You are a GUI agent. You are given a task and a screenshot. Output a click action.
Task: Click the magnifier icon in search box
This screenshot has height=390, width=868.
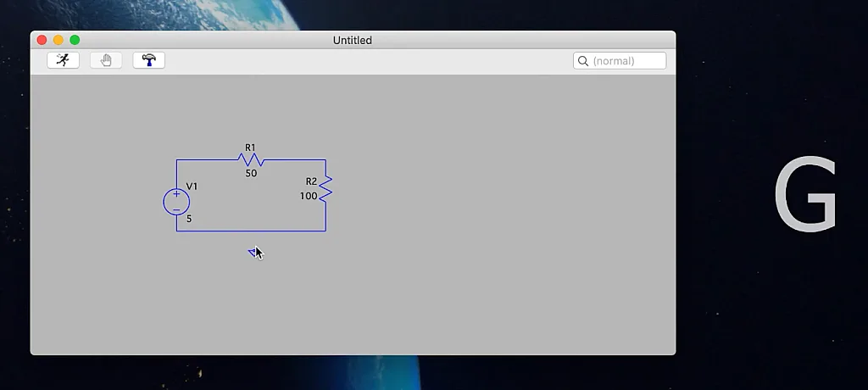pyautogui.click(x=583, y=61)
